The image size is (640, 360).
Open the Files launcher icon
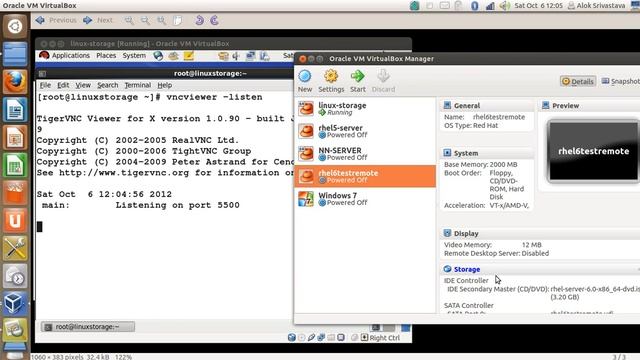[x=15, y=54]
